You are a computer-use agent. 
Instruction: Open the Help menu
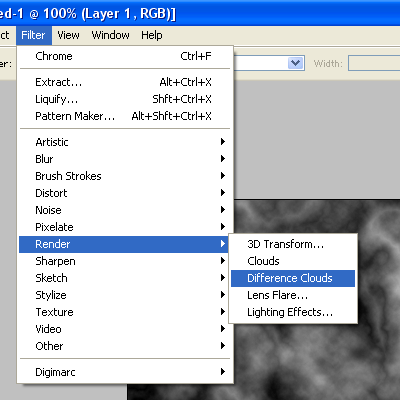pos(152,35)
